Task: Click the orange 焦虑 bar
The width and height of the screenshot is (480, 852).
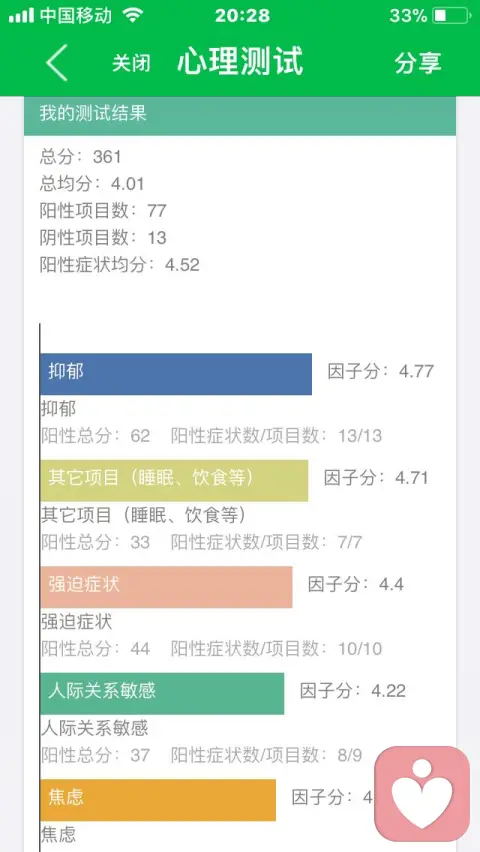Action: point(158,800)
